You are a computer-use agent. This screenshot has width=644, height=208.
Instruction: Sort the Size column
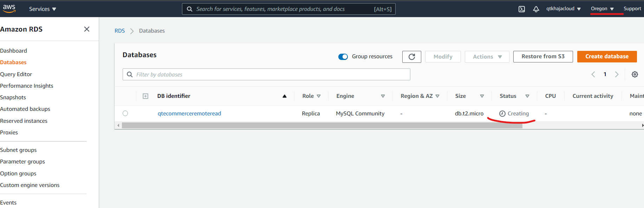[x=482, y=96]
